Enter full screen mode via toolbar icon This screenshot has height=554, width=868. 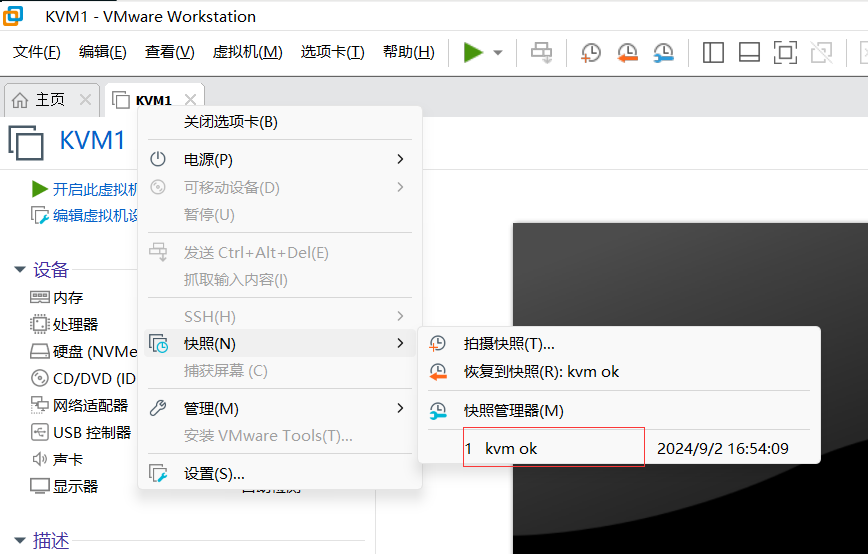click(785, 53)
